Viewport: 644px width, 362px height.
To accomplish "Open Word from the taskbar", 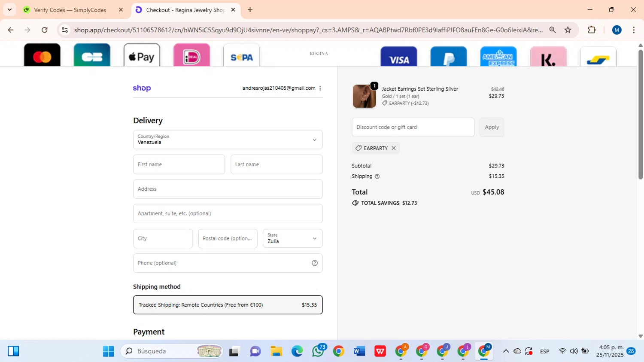I will (359, 351).
